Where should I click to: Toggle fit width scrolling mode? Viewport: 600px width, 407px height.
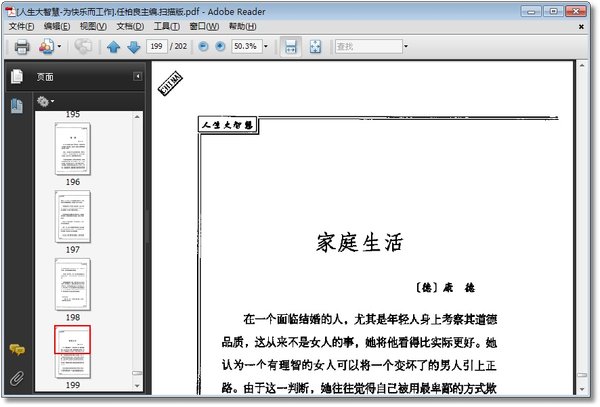(290, 47)
